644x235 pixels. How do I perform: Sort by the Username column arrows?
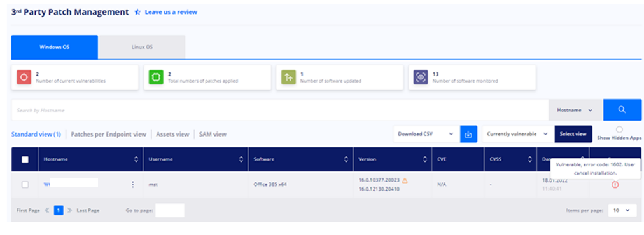[241, 159]
